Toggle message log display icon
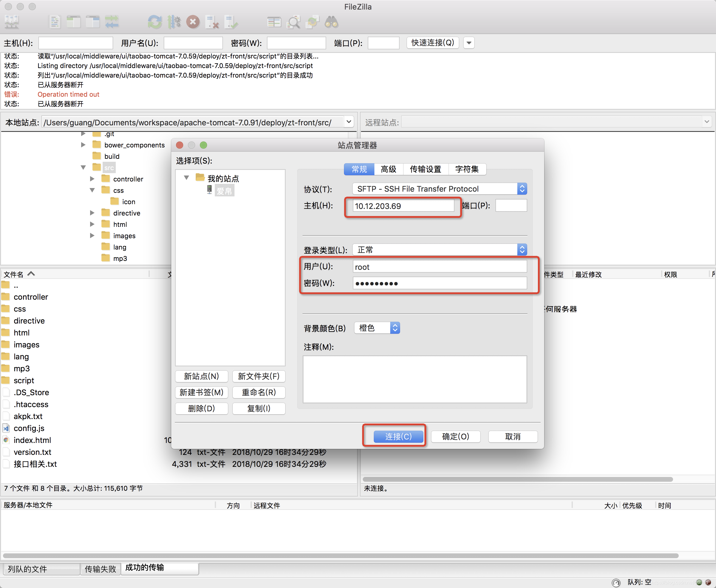This screenshot has height=588, width=716. click(55, 22)
